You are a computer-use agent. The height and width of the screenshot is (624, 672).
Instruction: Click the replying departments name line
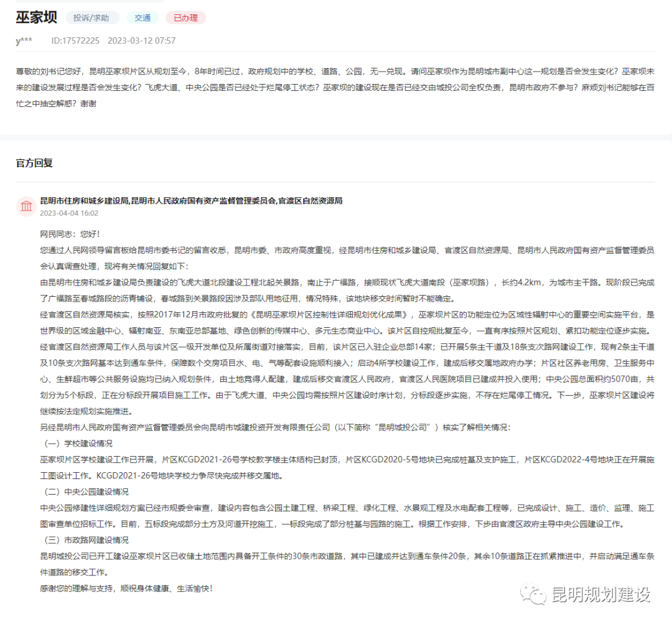coord(191,200)
